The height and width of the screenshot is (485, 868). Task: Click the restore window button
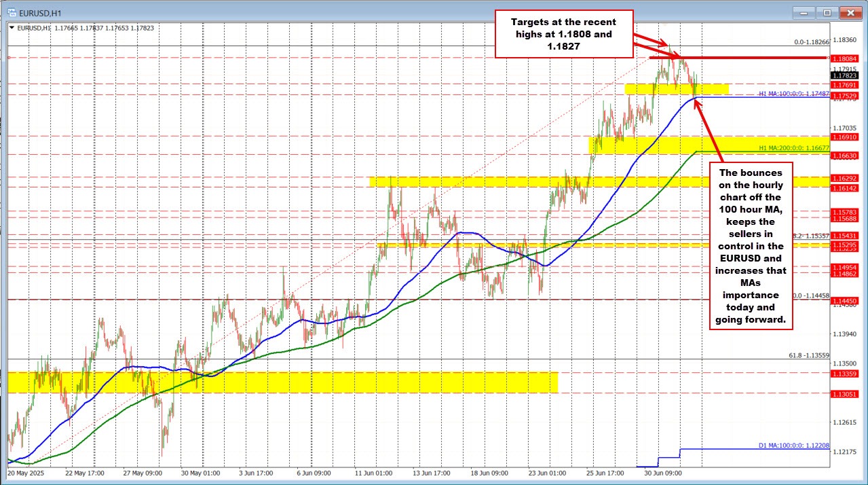(827, 12)
